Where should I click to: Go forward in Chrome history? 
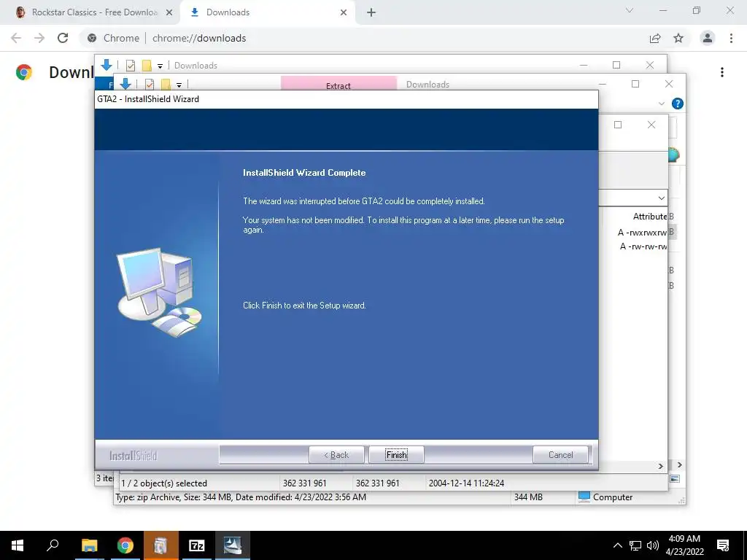coord(39,38)
